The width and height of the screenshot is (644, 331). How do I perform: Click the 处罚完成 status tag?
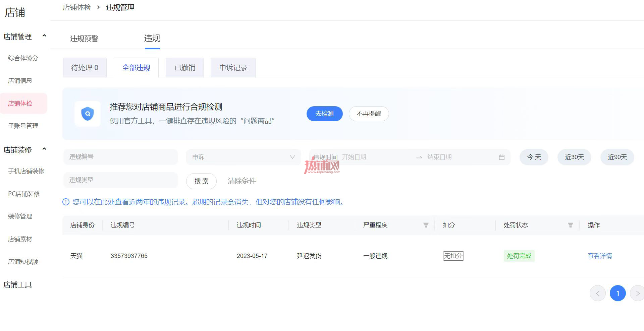click(x=519, y=256)
